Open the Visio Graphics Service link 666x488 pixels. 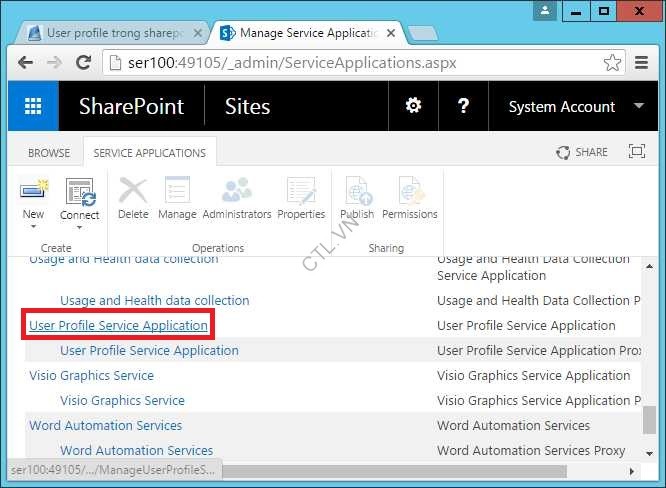tap(91, 375)
